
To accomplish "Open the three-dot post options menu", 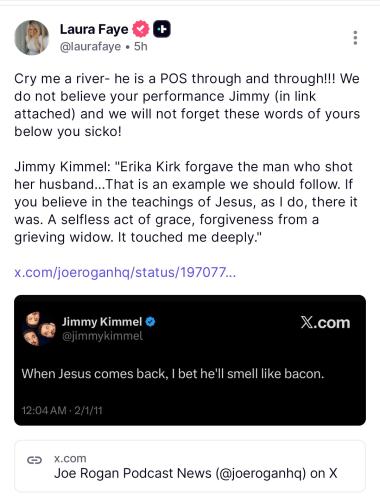I will [x=355, y=38].
